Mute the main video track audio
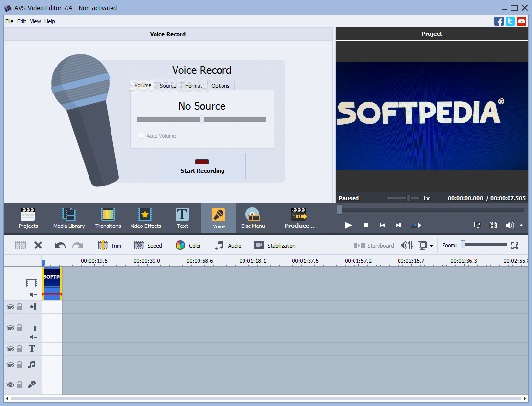Image resolution: width=532 pixels, height=406 pixels. click(33, 295)
